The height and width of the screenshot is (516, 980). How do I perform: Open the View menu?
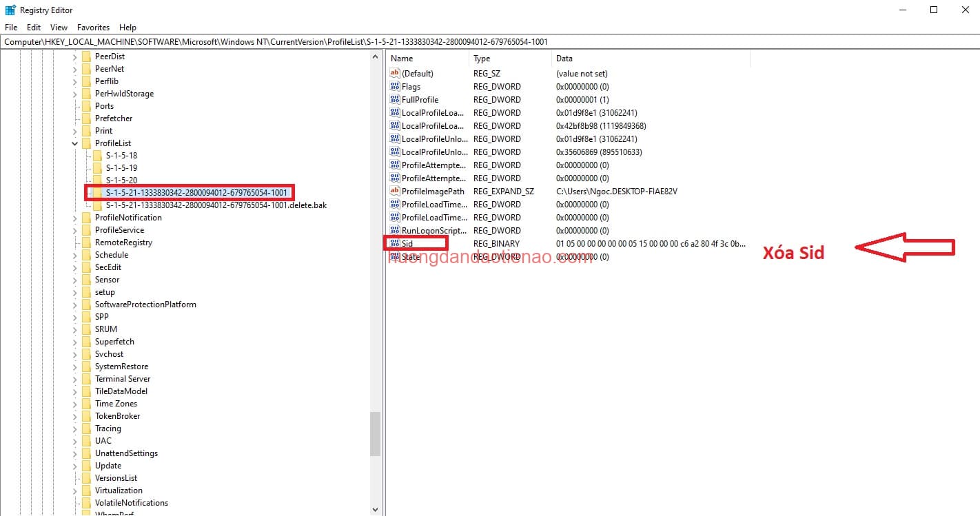pyautogui.click(x=58, y=28)
